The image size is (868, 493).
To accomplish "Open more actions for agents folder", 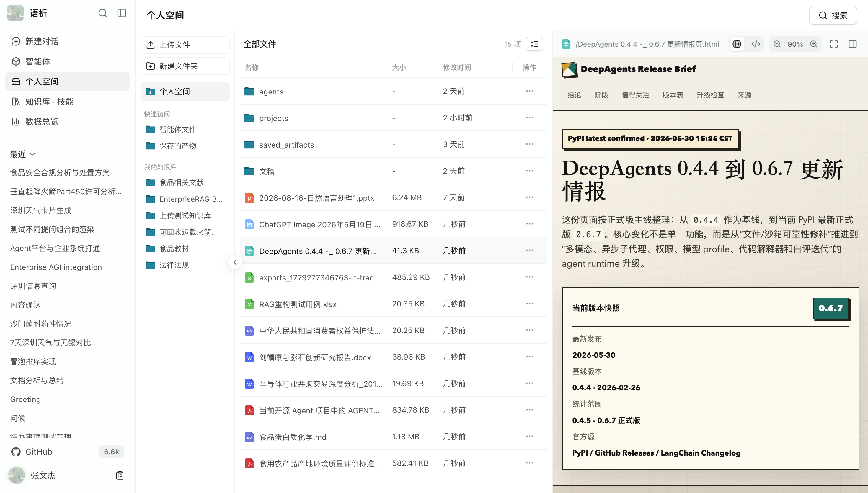I will 529,91.
